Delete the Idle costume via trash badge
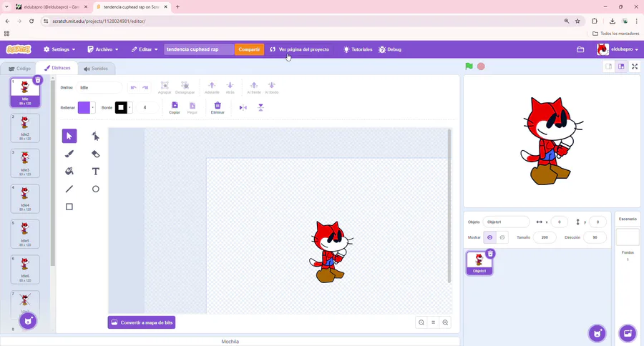Viewport: 644px width, 346px height. tap(38, 80)
